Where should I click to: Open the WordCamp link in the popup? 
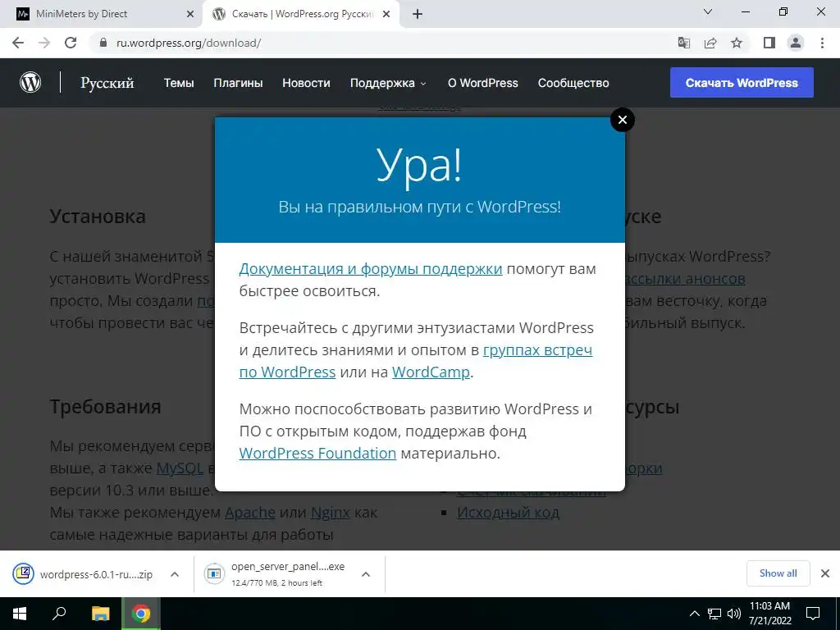[x=431, y=372]
